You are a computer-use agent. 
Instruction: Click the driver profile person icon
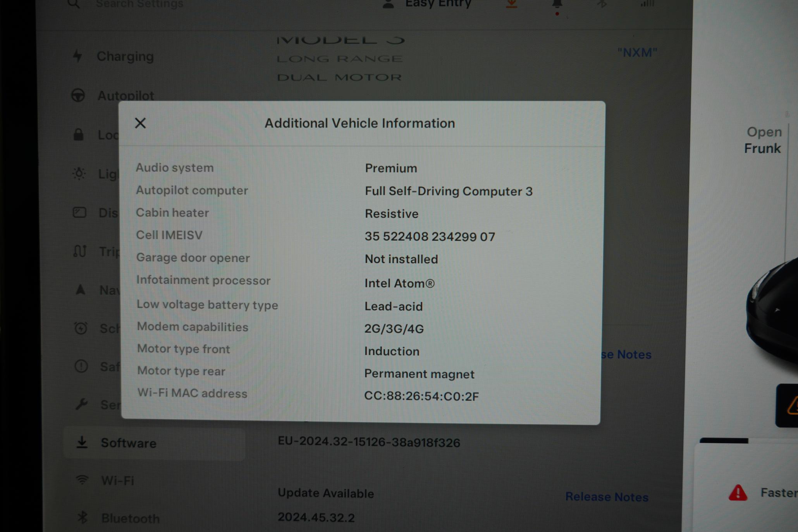pyautogui.click(x=388, y=4)
